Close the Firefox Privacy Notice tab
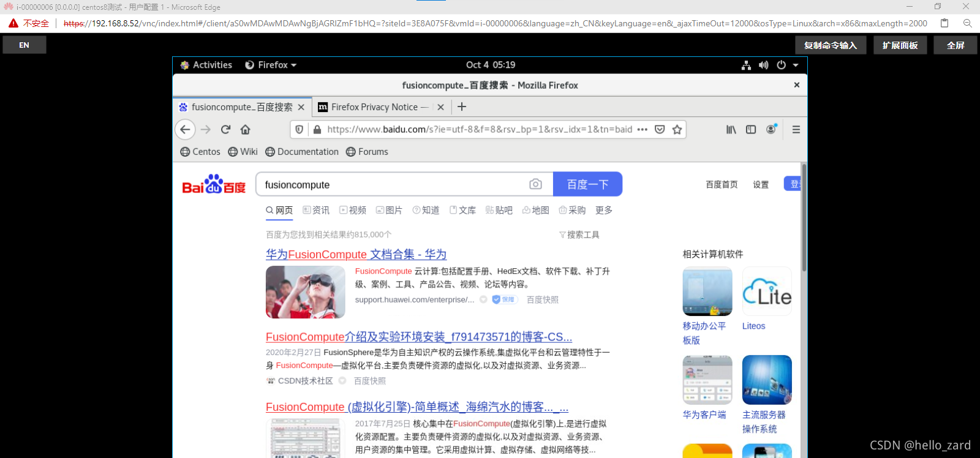Viewport: 980px width, 458px height. 440,107
